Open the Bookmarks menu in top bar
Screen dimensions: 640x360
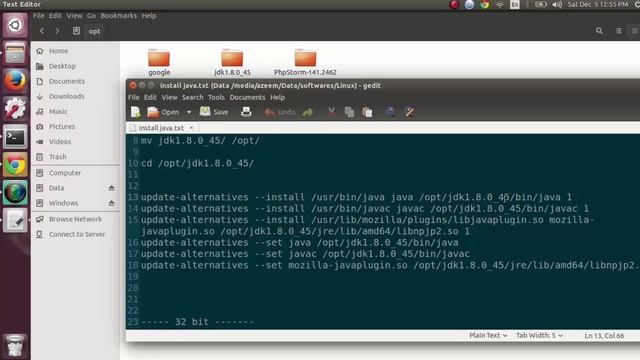pos(119,16)
